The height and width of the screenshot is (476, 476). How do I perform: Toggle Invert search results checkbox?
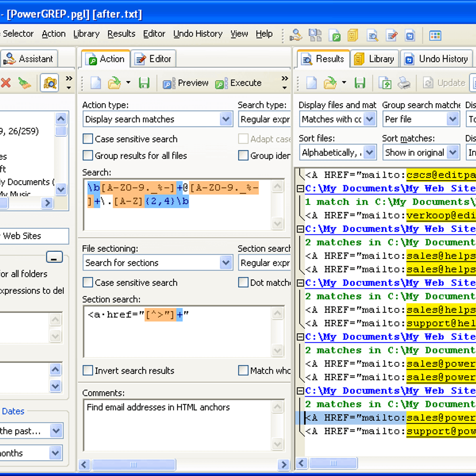click(88, 370)
